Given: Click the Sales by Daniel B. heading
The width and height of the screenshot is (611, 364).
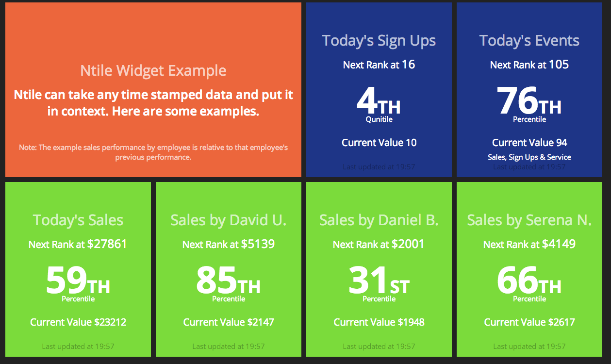Looking at the screenshot, I should point(379,220).
